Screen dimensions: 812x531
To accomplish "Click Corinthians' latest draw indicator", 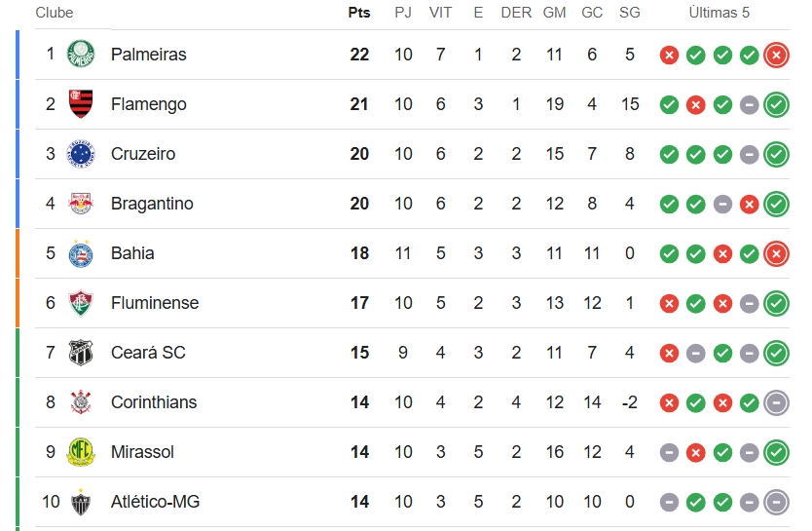I will (776, 403).
